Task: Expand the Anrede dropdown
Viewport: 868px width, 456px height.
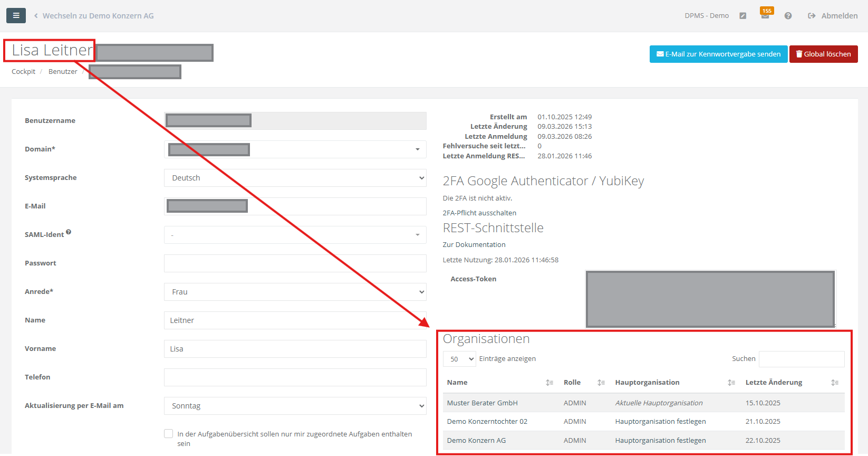Action: (295, 292)
